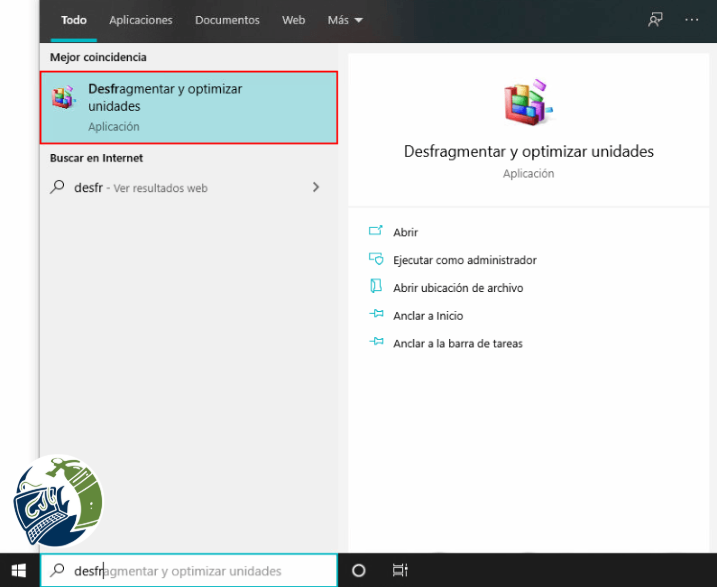Choose Abrir ubicación de archivo
This screenshot has height=587, width=717.
coord(458,288)
